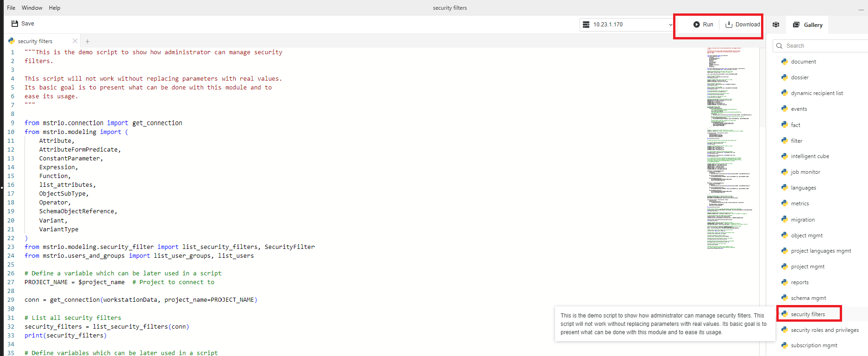Click the Python icon beside reports
Viewport: 868px width, 356px height.
click(x=784, y=282)
